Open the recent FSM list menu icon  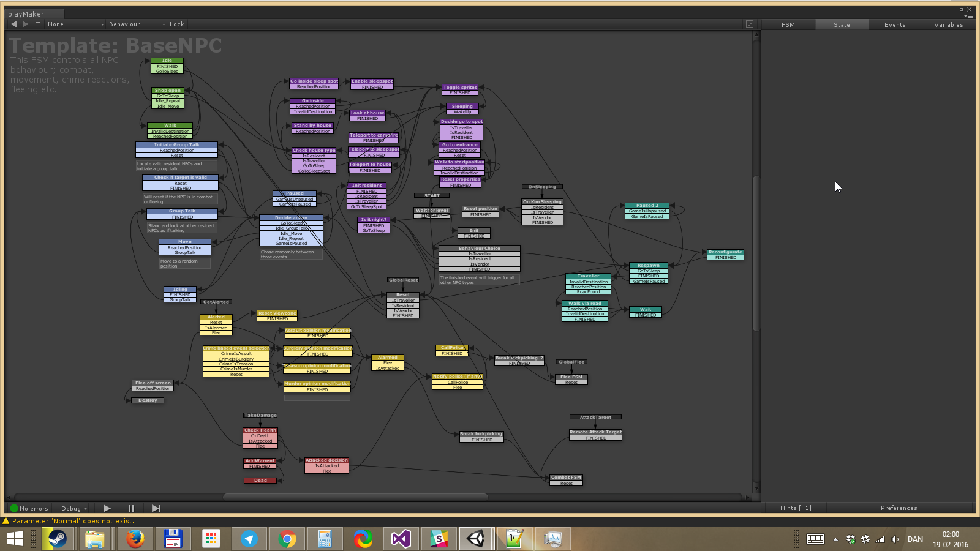(x=38, y=24)
